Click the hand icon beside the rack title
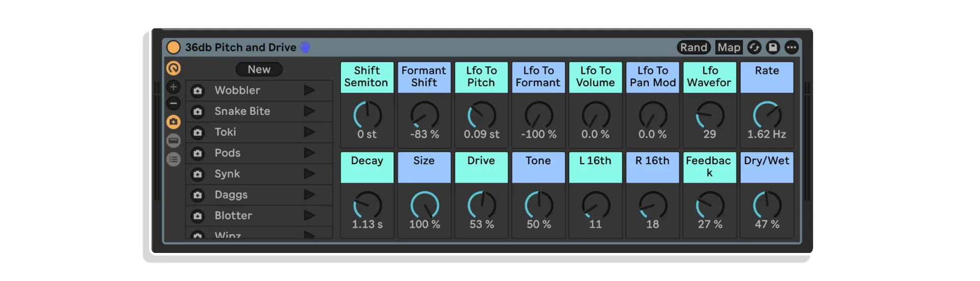 305,47
